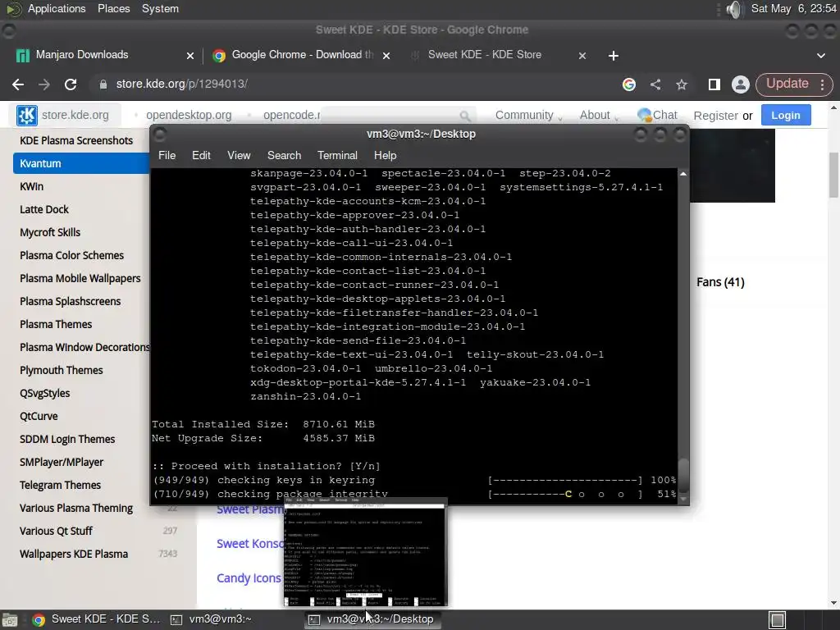Click the KDE logo on store.kde.org

pos(27,115)
